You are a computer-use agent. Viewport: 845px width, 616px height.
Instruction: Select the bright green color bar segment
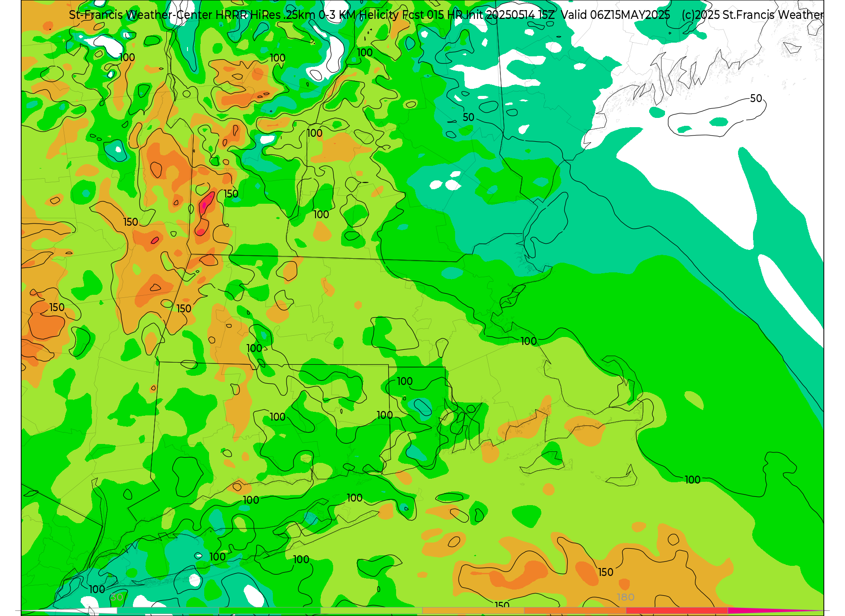tap(269, 610)
